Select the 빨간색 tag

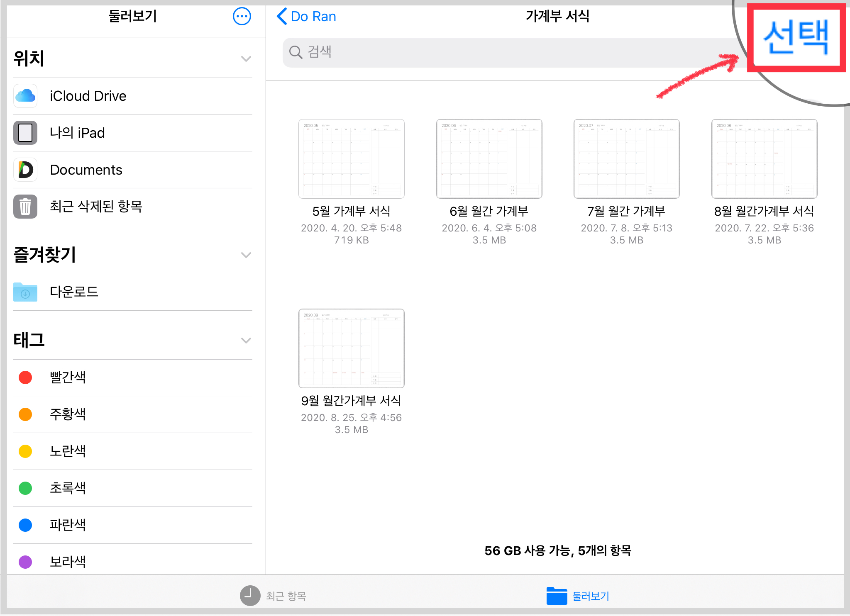tap(68, 377)
